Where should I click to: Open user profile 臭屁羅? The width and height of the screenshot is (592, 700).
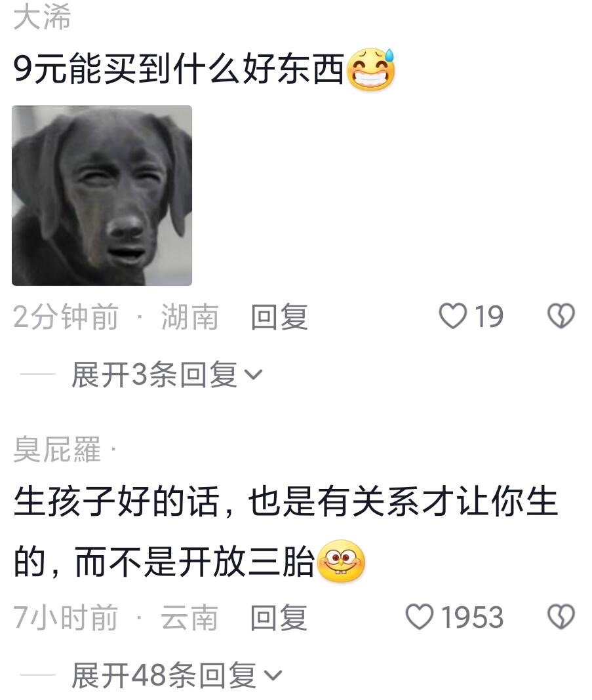tap(57, 449)
